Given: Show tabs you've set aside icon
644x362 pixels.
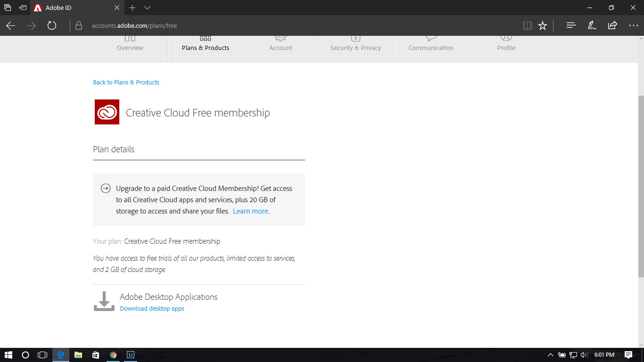Looking at the screenshot, I should click(7, 8).
